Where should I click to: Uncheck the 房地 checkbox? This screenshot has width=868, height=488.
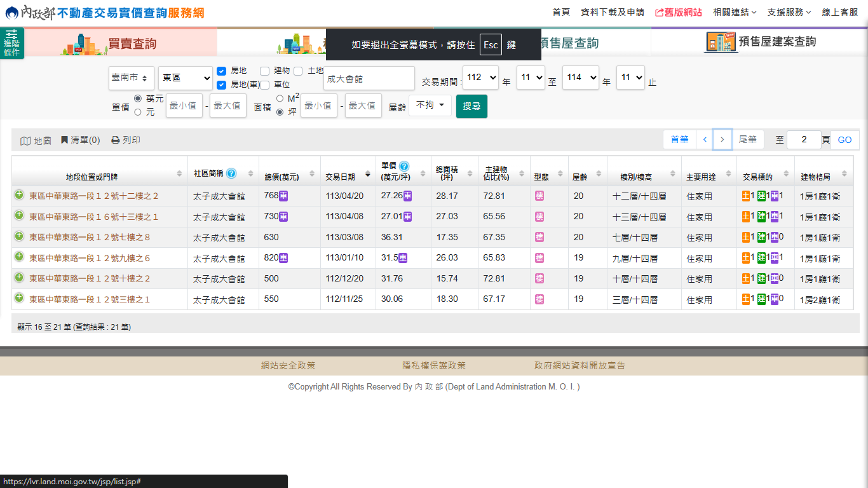[x=221, y=71]
